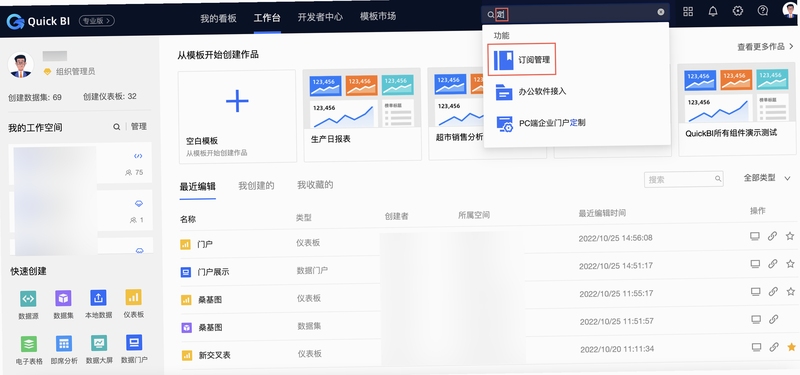Link icon for 新交叉表 row
The height and width of the screenshot is (375, 800).
(774, 347)
